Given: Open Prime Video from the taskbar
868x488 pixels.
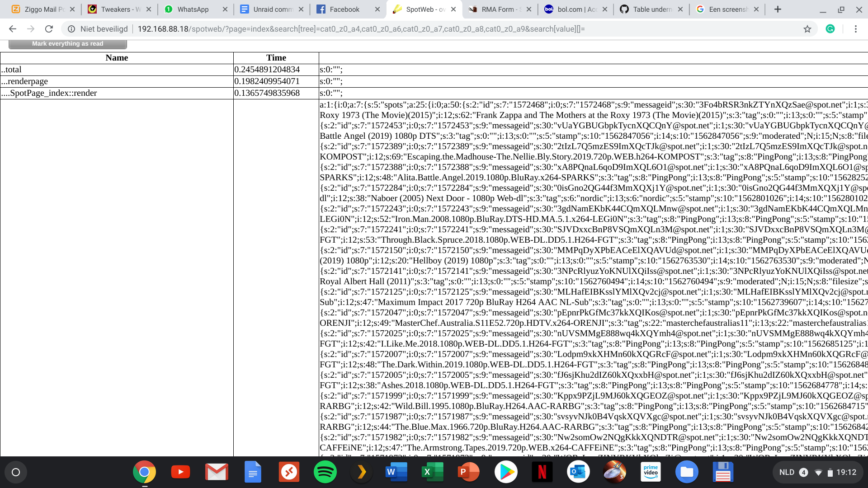Looking at the screenshot, I should (651, 472).
